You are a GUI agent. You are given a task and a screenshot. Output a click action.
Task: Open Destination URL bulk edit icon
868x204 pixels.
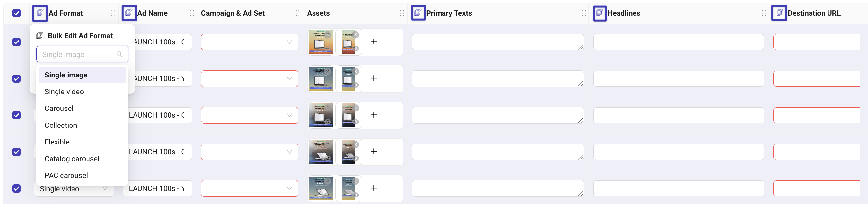(779, 13)
